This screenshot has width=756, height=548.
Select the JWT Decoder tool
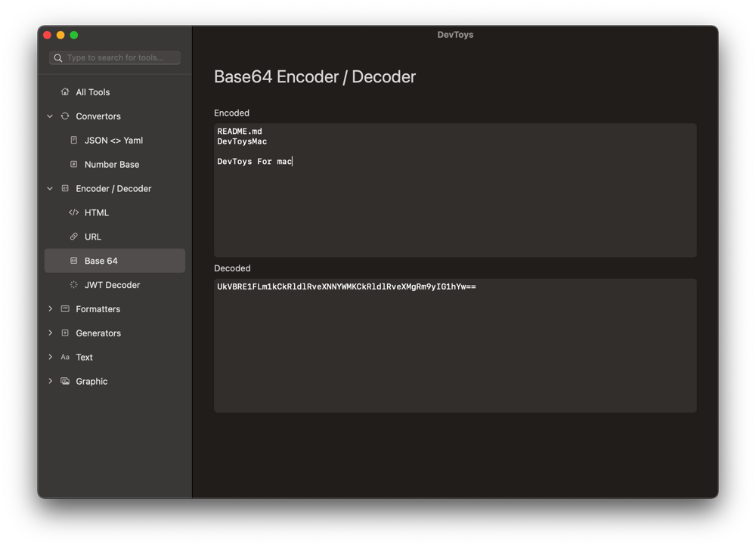[112, 285]
